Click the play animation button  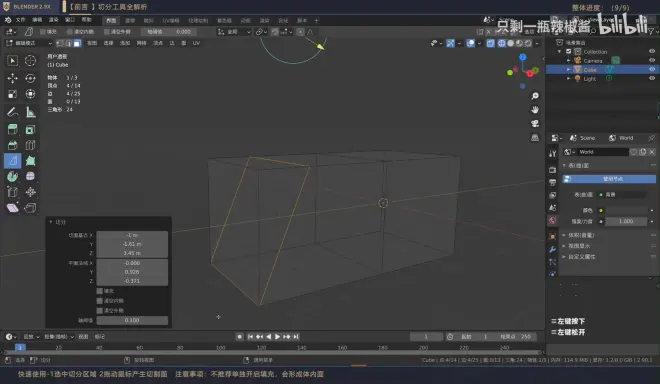point(277,336)
